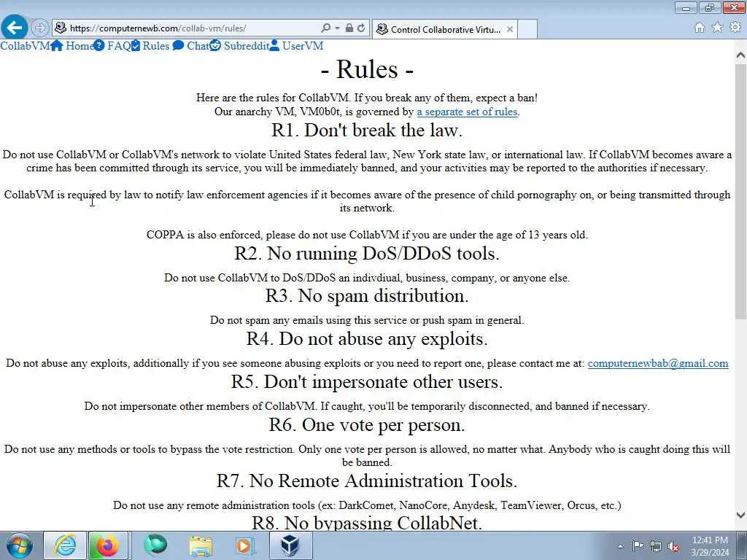Click the vertical scrollbar thumb

(x=740, y=191)
